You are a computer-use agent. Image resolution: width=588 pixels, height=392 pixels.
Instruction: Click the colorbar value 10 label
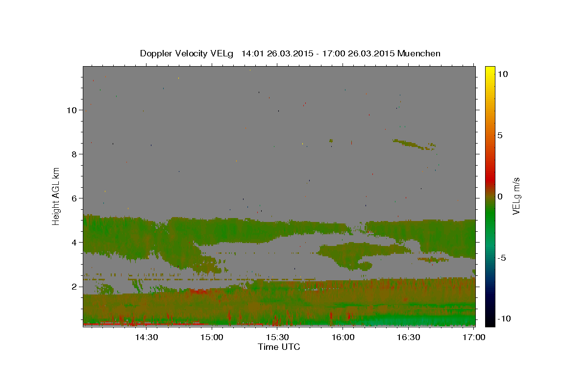tap(502, 73)
